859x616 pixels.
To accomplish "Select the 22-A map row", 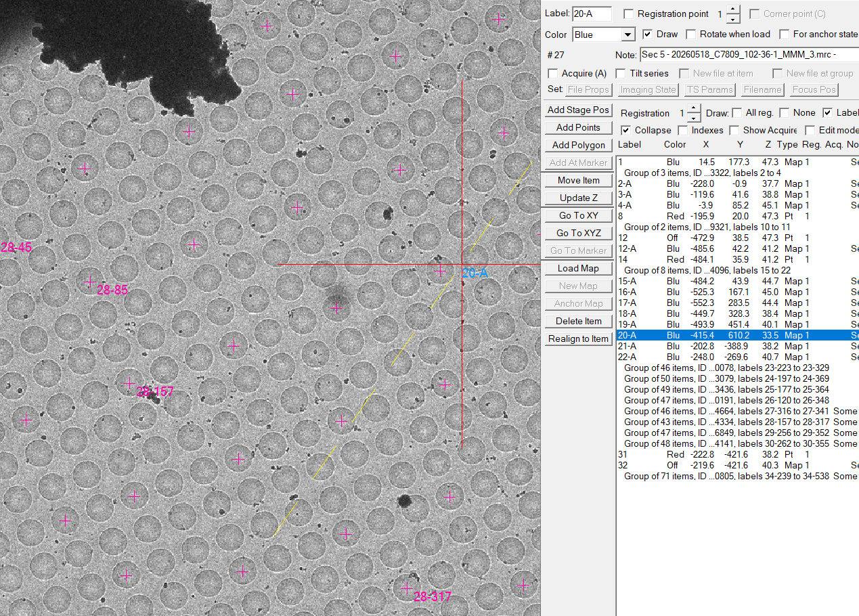I will click(x=738, y=357).
